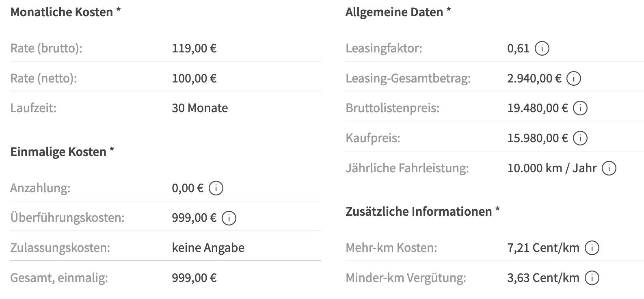Click the 15.980,00 € Kaufpreis value
Image resolution: width=644 pixels, height=299 pixels.
[537, 138]
